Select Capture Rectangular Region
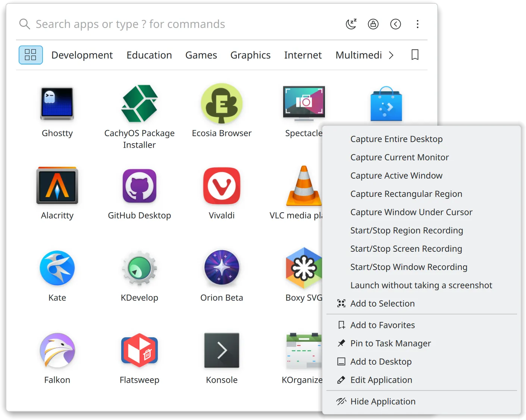Image resolution: width=526 pixels, height=420 pixels. coord(422,194)
